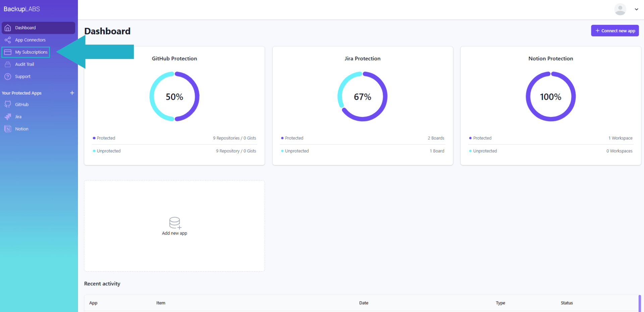The height and width of the screenshot is (312, 644).
Task: Click the App Connectors share icon
Action: click(8, 40)
